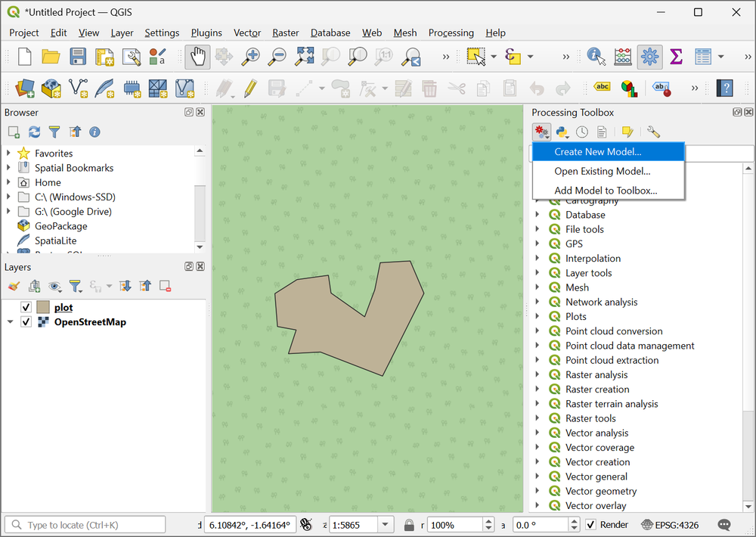Screen dimensions: 756x537
Task: Click the Models gear button in toolbox
Action: 541,132
